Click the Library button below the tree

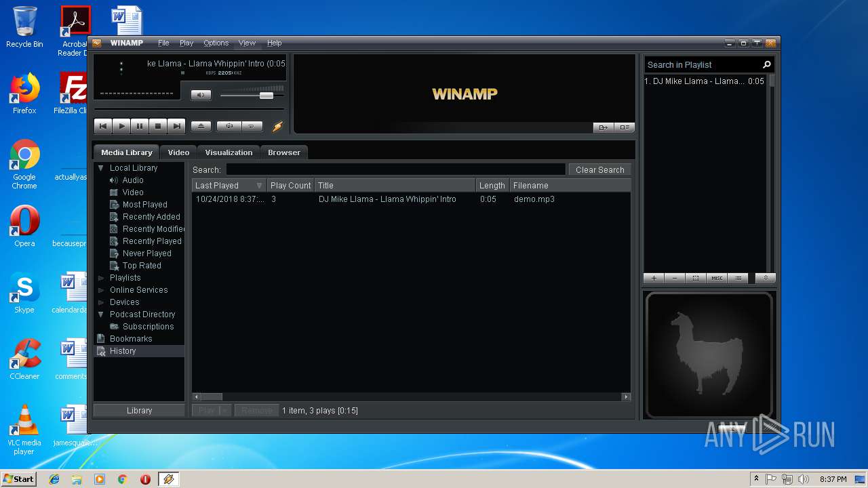click(139, 411)
